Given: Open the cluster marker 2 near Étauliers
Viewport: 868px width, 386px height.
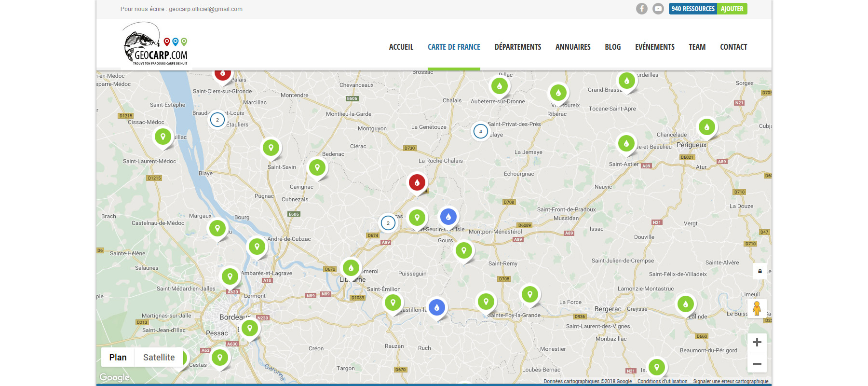Looking at the screenshot, I should point(217,120).
